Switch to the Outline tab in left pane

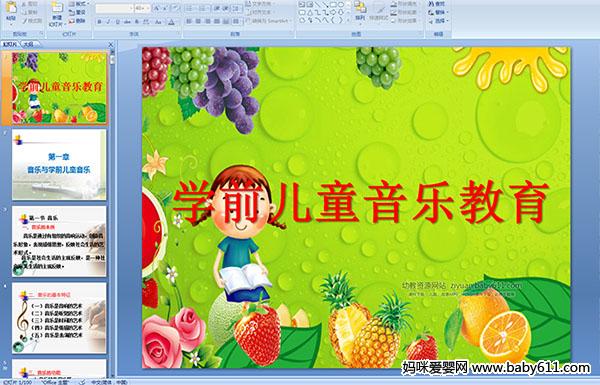click(x=28, y=44)
